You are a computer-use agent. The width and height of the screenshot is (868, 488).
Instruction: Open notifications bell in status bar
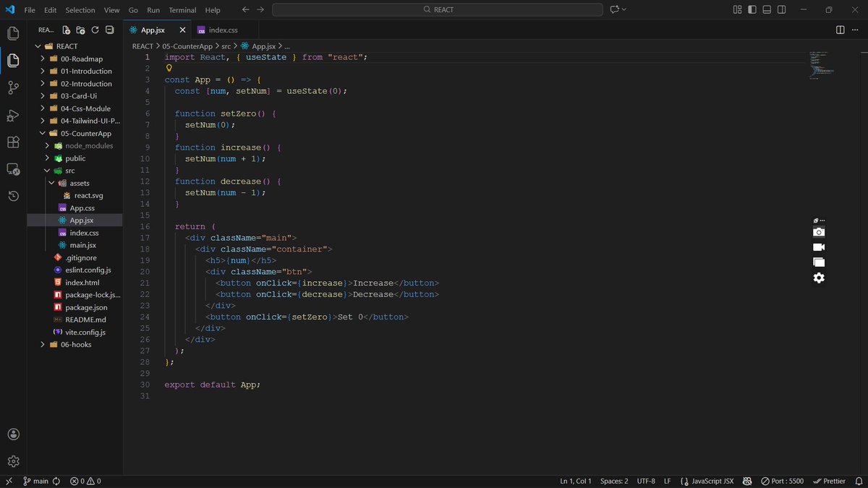click(x=859, y=481)
